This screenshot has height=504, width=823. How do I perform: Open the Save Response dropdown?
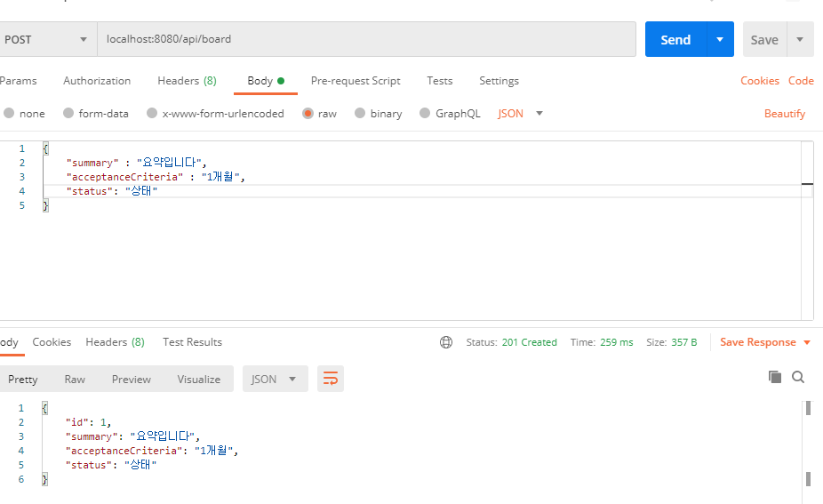tap(765, 342)
